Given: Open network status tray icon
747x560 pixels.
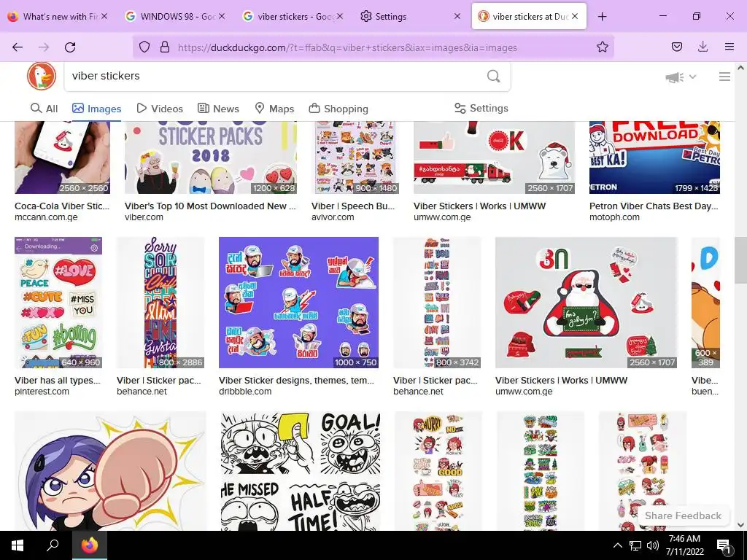Looking at the screenshot, I should click(x=635, y=545).
